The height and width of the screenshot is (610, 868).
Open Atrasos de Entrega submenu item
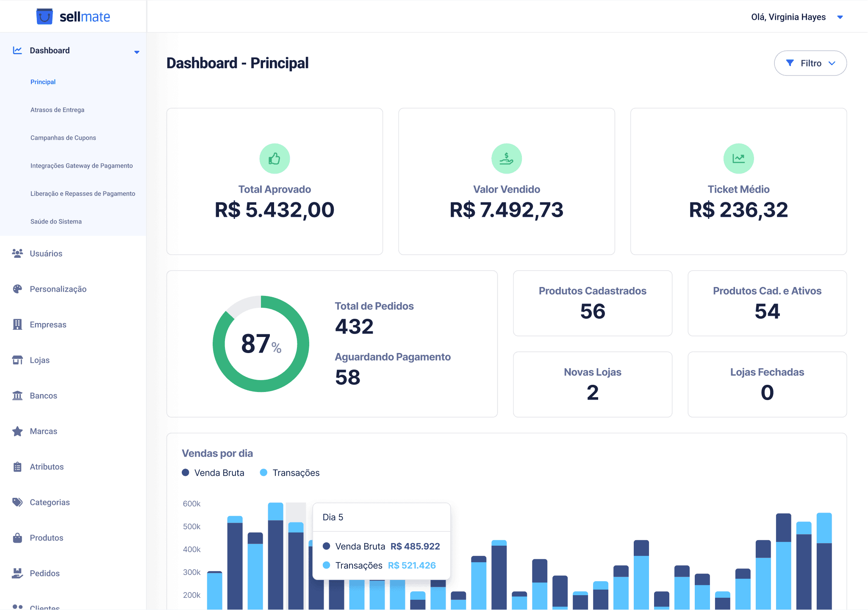click(57, 110)
